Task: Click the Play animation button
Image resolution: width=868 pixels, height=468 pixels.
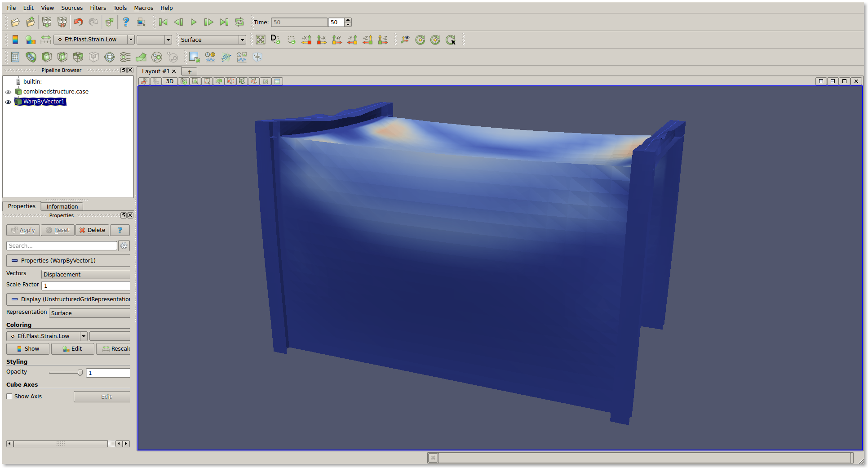Action: pos(194,22)
